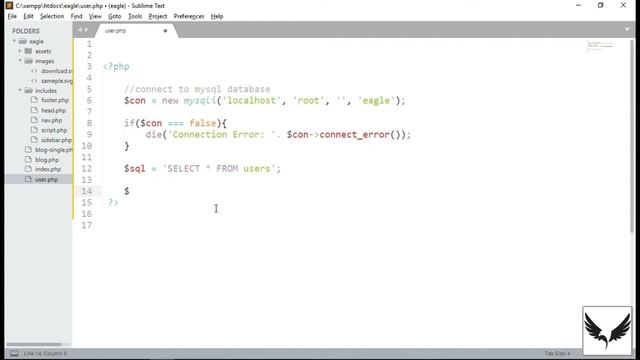Click the 'localhost' string in code
Image resolution: width=640 pixels, height=360 pixels.
point(252,100)
